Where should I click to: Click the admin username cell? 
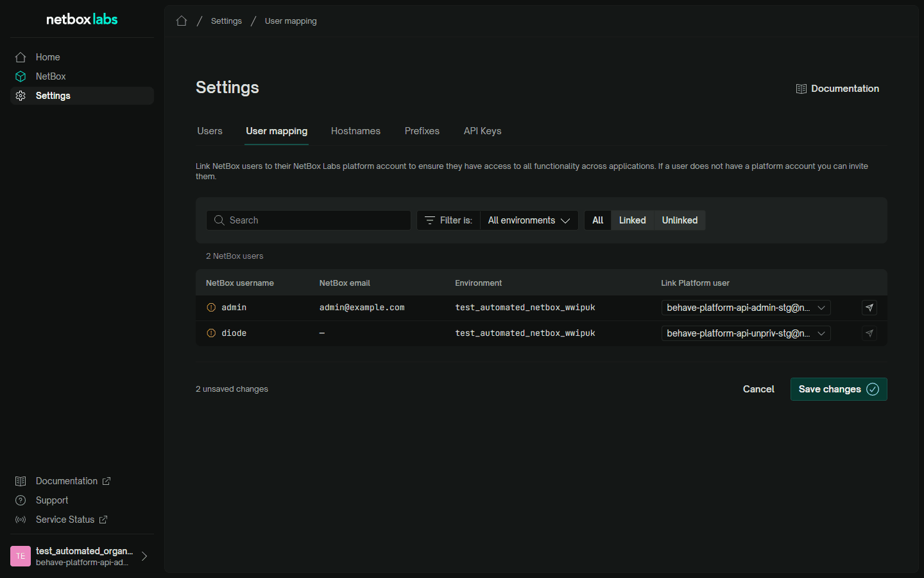tap(234, 308)
